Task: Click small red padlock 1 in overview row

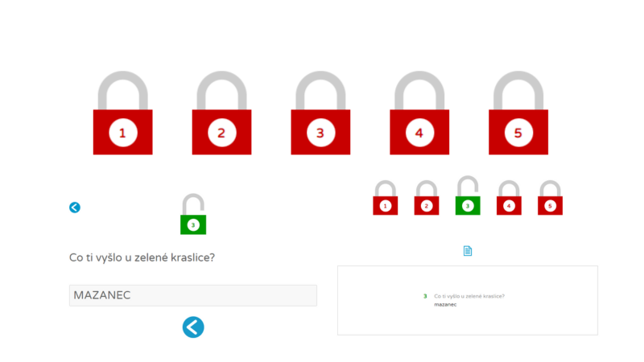Action: coord(386,198)
